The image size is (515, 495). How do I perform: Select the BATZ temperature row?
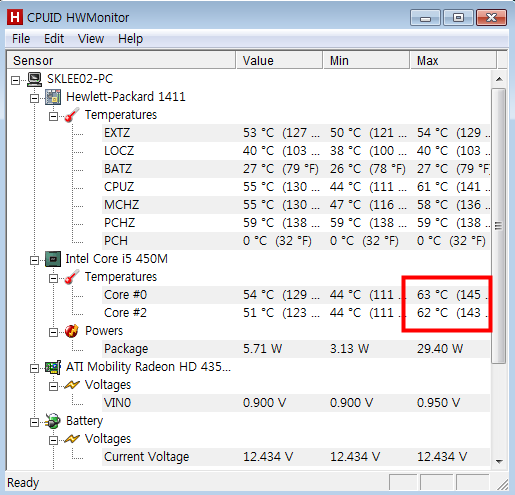point(296,169)
